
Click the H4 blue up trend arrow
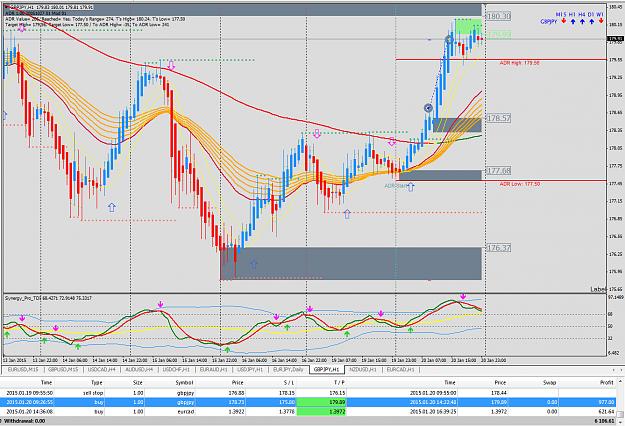582,21
